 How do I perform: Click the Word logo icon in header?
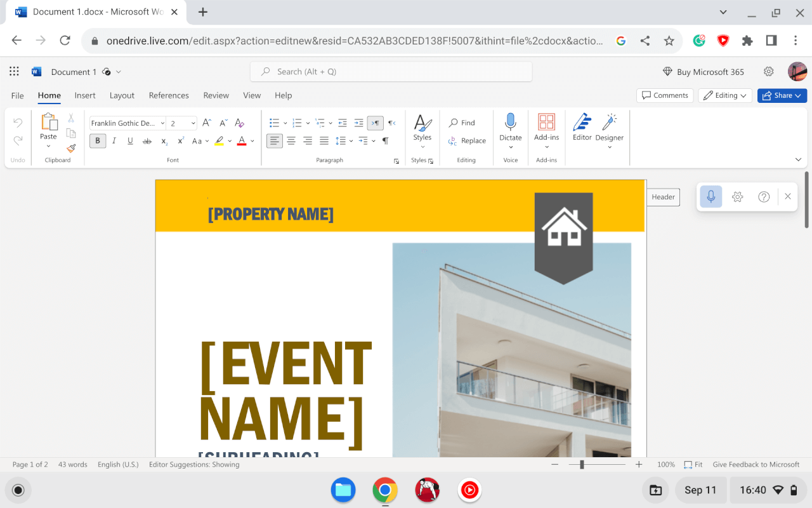click(36, 72)
